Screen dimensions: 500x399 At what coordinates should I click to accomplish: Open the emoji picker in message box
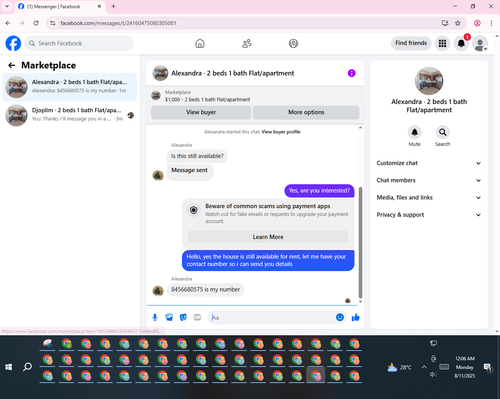click(x=340, y=317)
